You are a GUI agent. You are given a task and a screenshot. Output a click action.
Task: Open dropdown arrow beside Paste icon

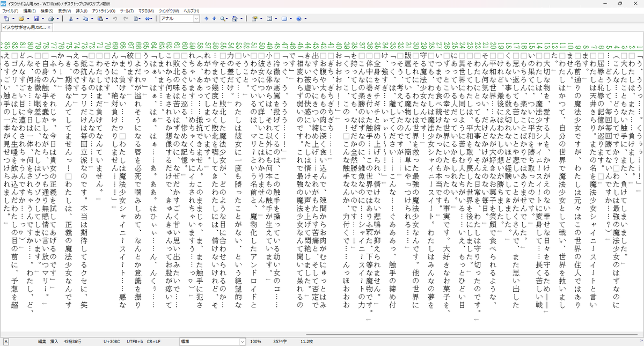click(107, 19)
